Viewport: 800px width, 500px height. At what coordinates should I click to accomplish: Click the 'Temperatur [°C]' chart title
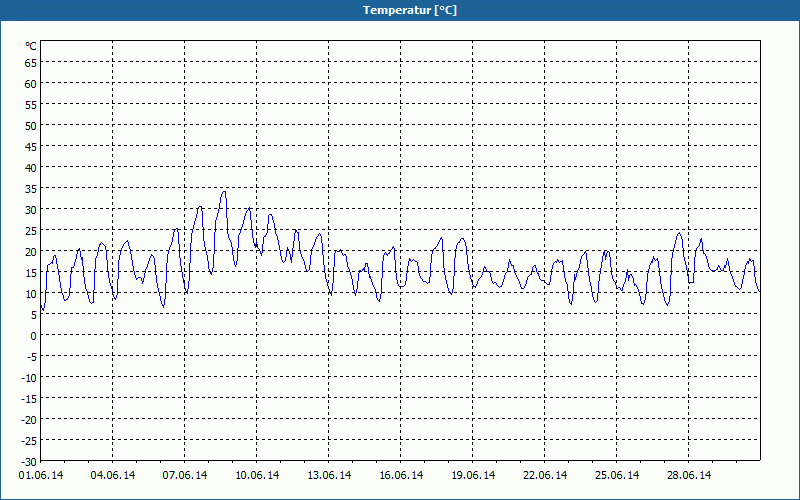pos(410,10)
